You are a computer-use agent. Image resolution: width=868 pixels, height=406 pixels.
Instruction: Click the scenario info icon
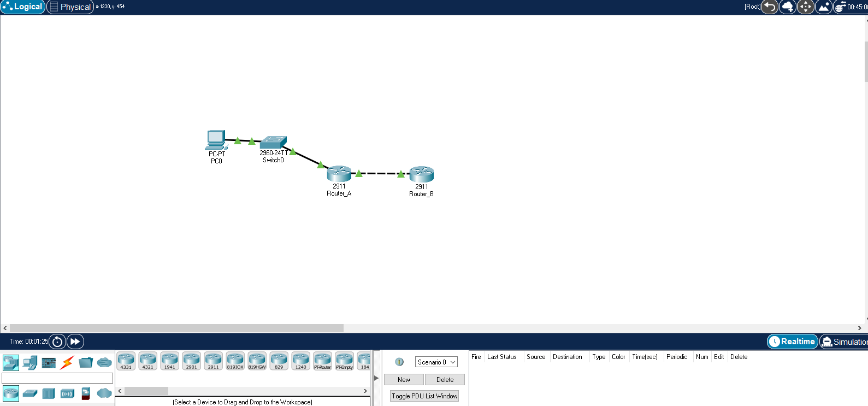(399, 362)
